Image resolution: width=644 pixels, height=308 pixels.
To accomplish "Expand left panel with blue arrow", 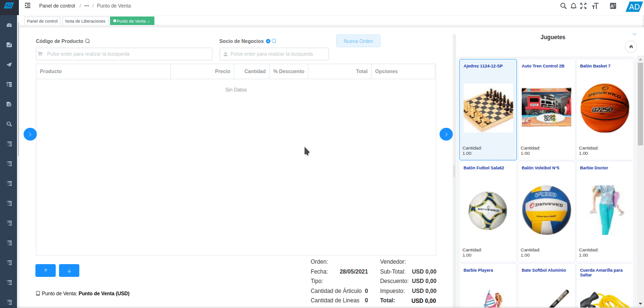I will (x=30, y=134).
